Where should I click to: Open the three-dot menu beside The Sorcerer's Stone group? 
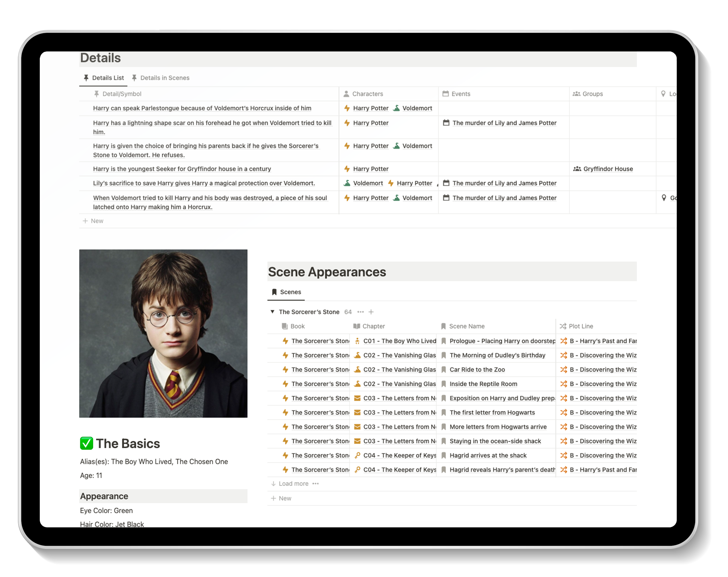[360, 312]
